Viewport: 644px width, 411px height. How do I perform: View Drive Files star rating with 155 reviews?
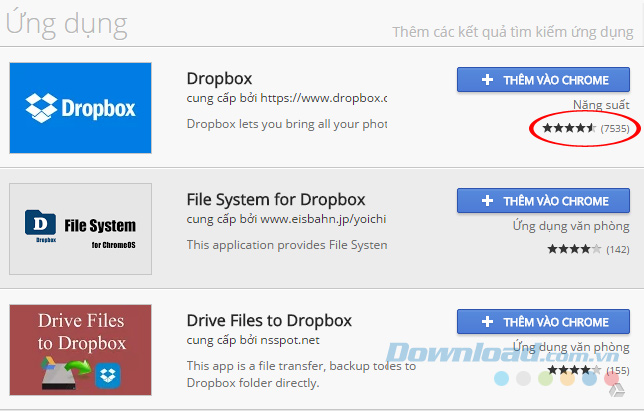point(588,370)
